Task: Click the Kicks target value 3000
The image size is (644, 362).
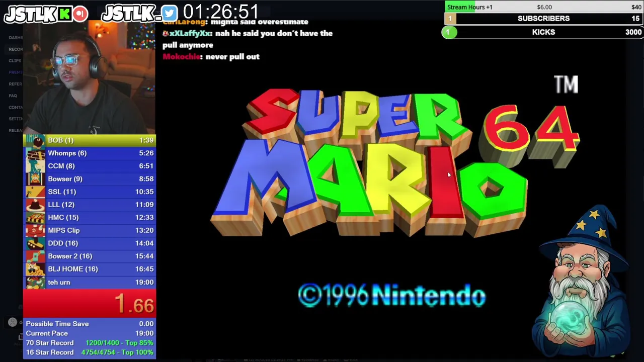Action: pyautogui.click(x=633, y=32)
